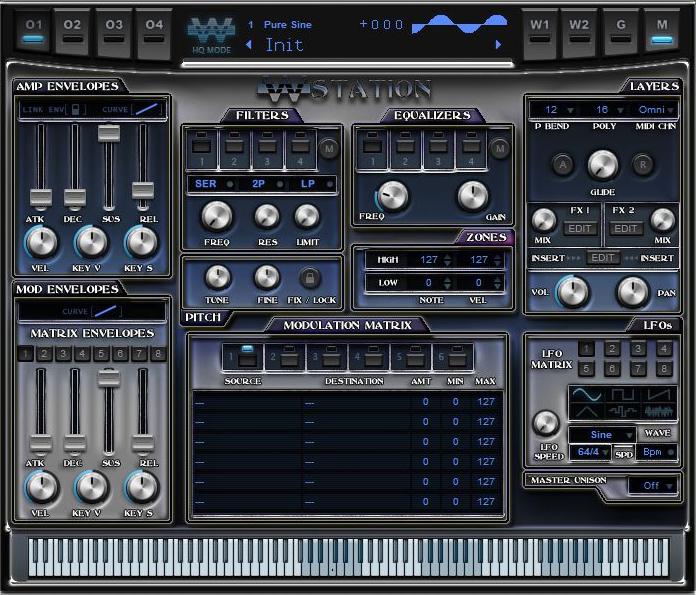Click the equalizer GAIN knob
This screenshot has width=696, height=595.
coord(473,196)
